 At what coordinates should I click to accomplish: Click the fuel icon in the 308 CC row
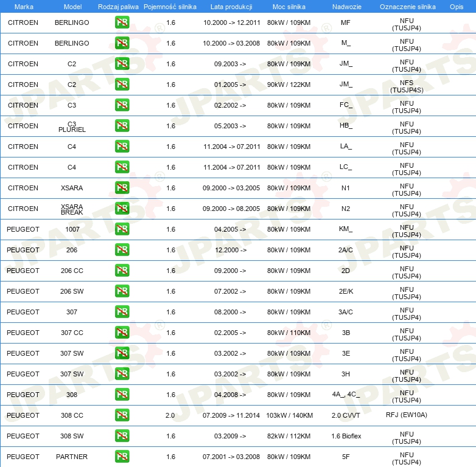click(x=122, y=415)
